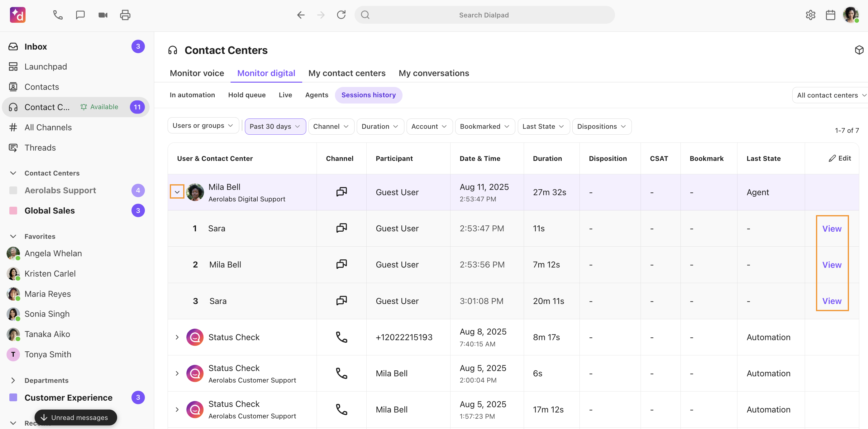Open Angela Whelan favorite contact
The height and width of the screenshot is (429, 868).
(76, 253)
